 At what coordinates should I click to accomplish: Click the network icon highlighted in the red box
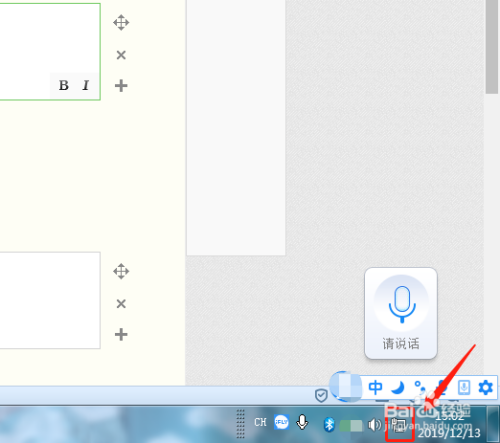click(400, 425)
